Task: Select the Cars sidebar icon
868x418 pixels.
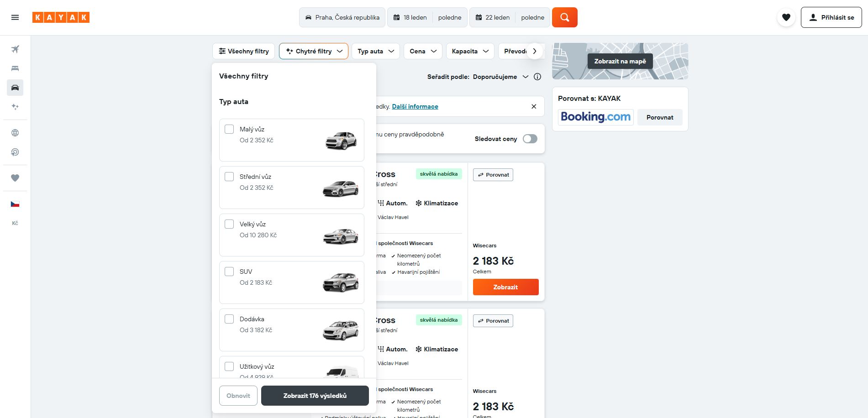Action: [x=15, y=88]
